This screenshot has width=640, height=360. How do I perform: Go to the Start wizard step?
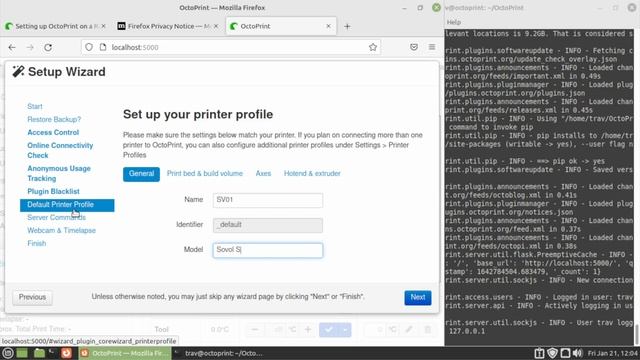coord(35,107)
